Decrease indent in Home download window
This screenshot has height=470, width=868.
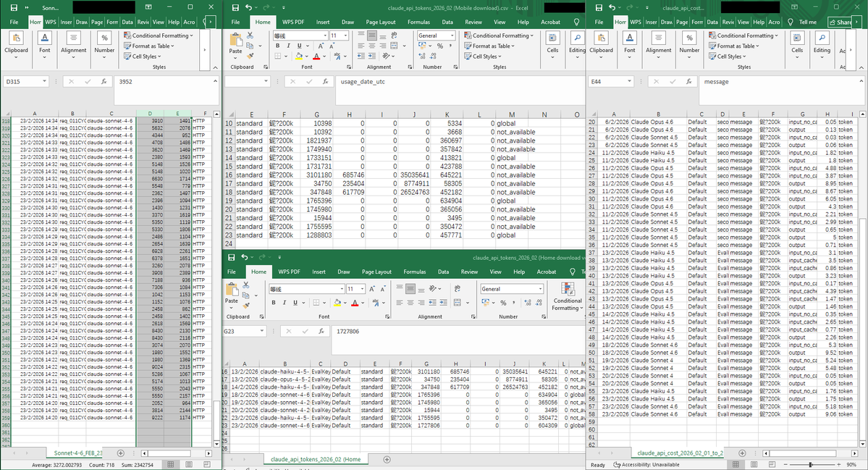432,303
